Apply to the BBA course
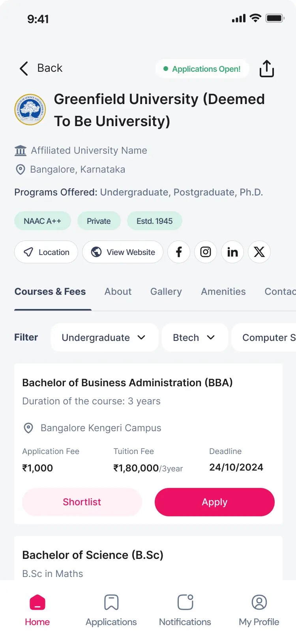This screenshot has height=644, width=296. click(215, 502)
